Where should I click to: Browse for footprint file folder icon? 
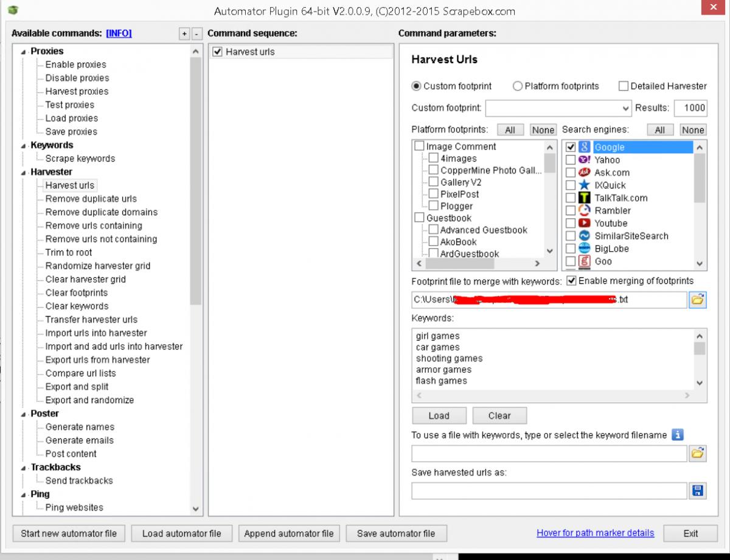[698, 299]
